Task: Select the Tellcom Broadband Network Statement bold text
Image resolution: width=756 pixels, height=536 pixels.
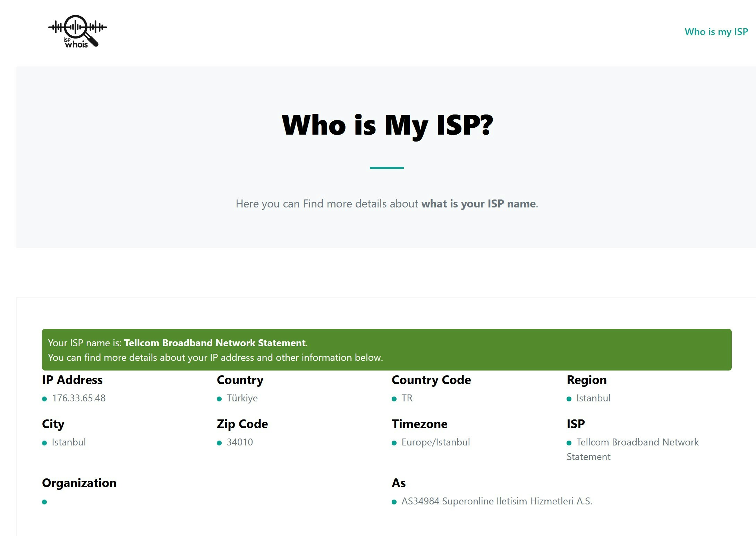Action: tap(215, 343)
